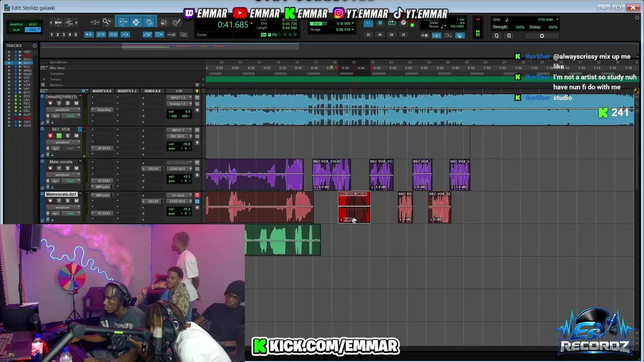644x362 pixels.
Task: Open IMPusher insert on Mainvocals.dp1 track
Action: click(102, 195)
